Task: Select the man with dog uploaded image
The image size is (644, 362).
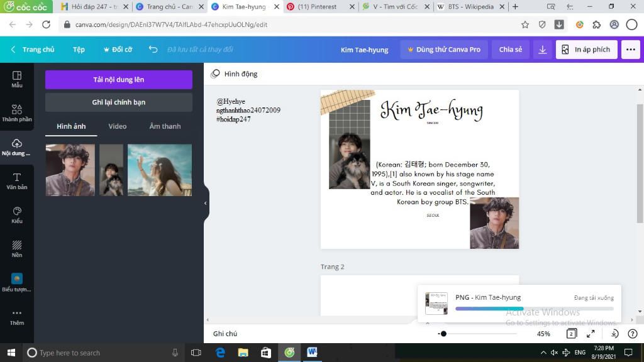Action: 111,170
